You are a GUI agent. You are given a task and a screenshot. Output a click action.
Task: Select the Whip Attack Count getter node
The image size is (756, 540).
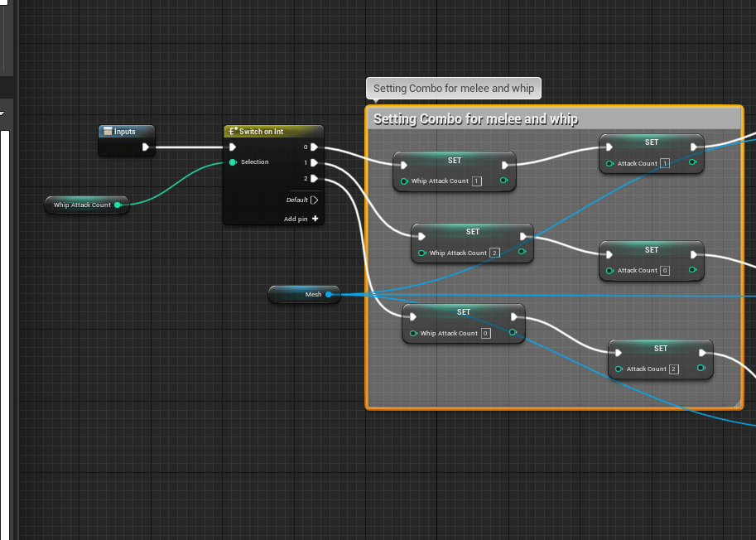tap(80, 205)
